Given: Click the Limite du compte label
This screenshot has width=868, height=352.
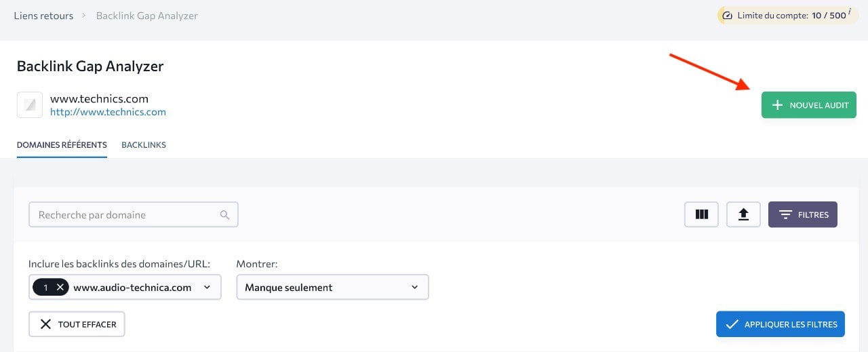Looking at the screenshot, I should 772,16.
